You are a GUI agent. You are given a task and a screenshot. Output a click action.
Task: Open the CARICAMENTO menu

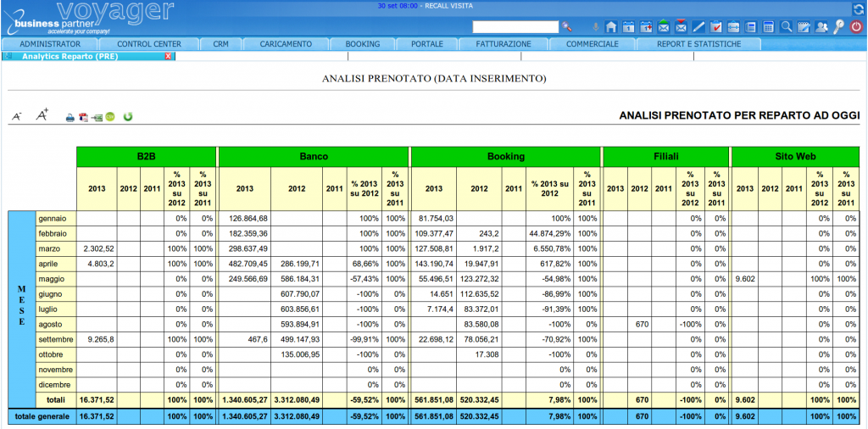pos(286,44)
